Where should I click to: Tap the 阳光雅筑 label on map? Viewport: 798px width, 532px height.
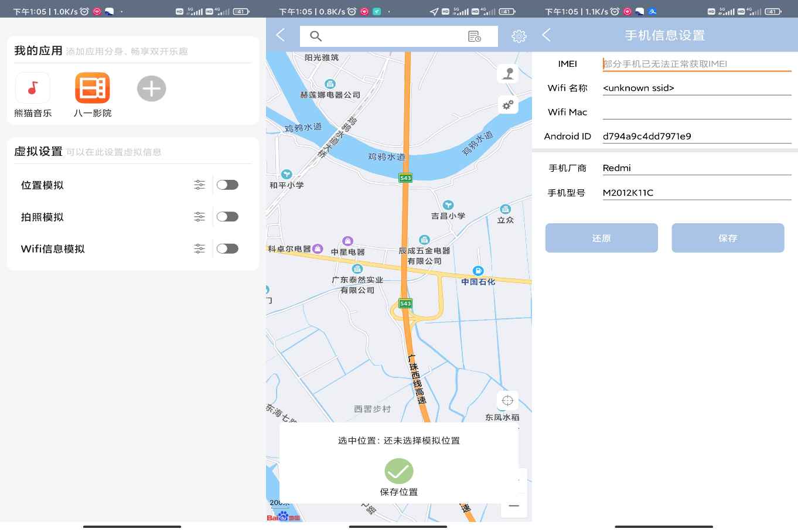[x=322, y=57]
